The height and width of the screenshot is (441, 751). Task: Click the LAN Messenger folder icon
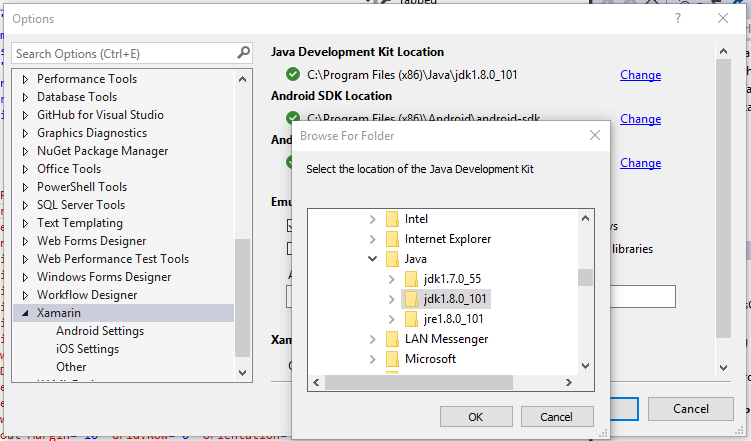click(x=392, y=339)
